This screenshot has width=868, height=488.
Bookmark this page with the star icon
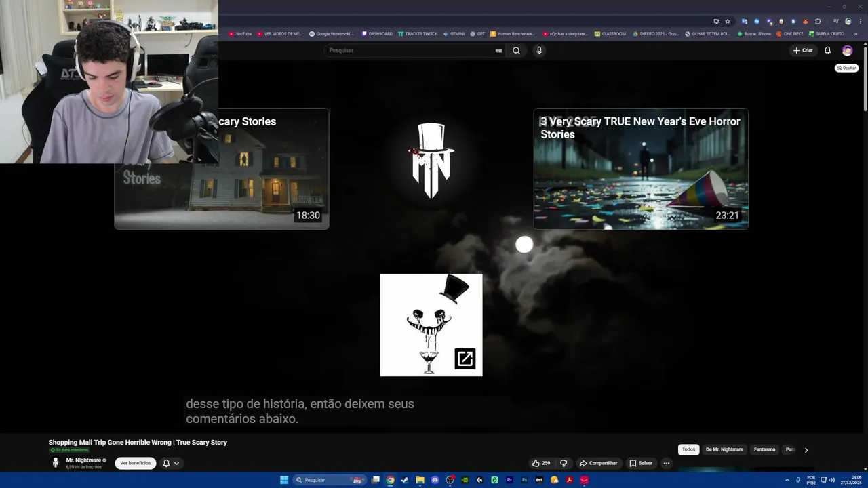click(728, 21)
